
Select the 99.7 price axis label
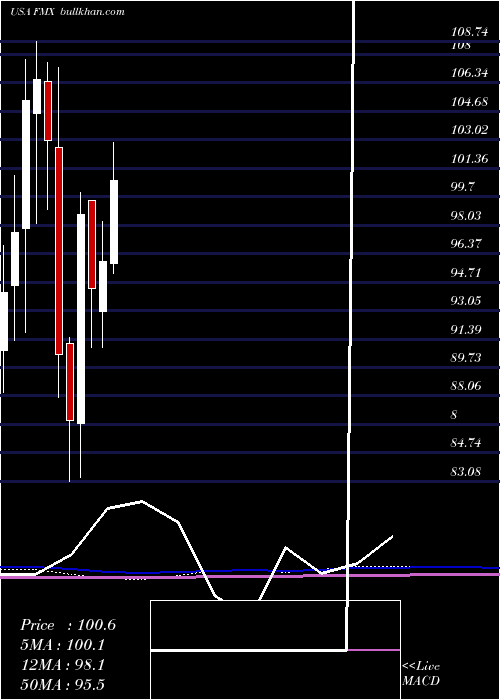click(x=463, y=187)
